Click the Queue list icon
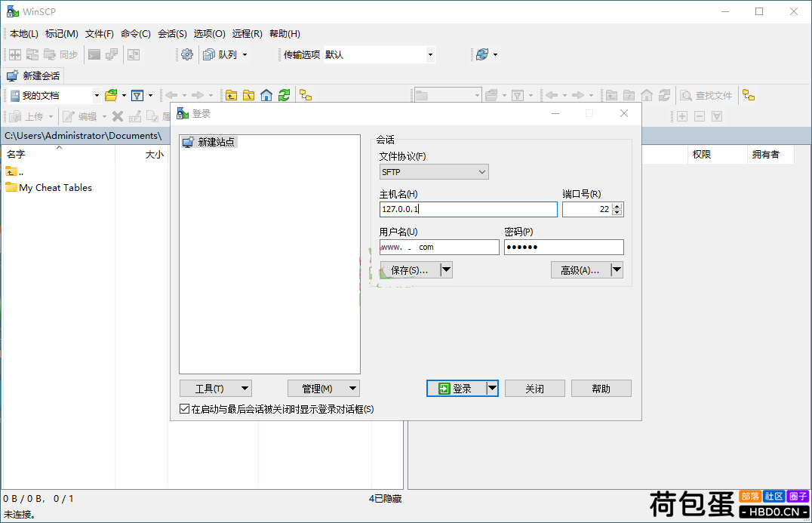This screenshot has width=812, height=523. (x=209, y=54)
